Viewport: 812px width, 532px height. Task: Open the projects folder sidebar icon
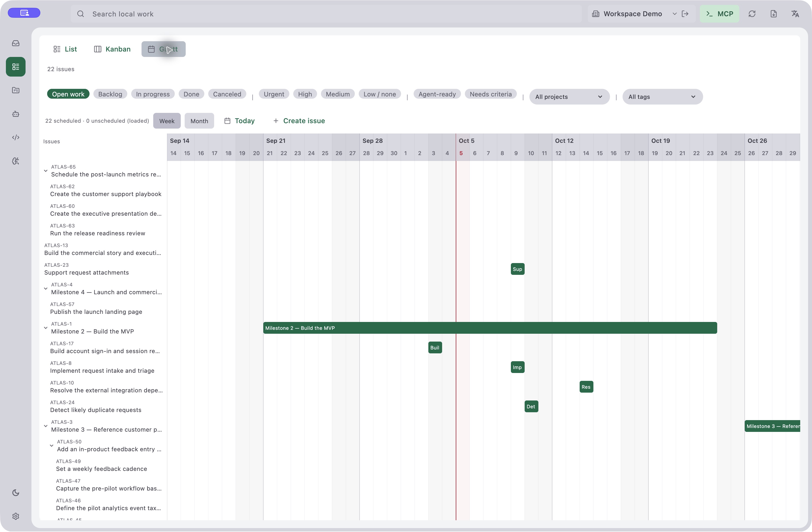(x=16, y=90)
